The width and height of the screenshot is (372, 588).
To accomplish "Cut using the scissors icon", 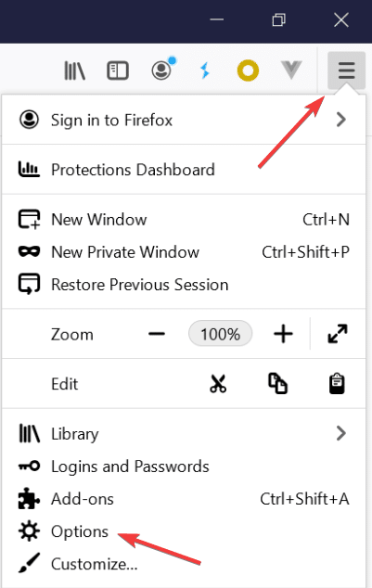I will click(218, 384).
